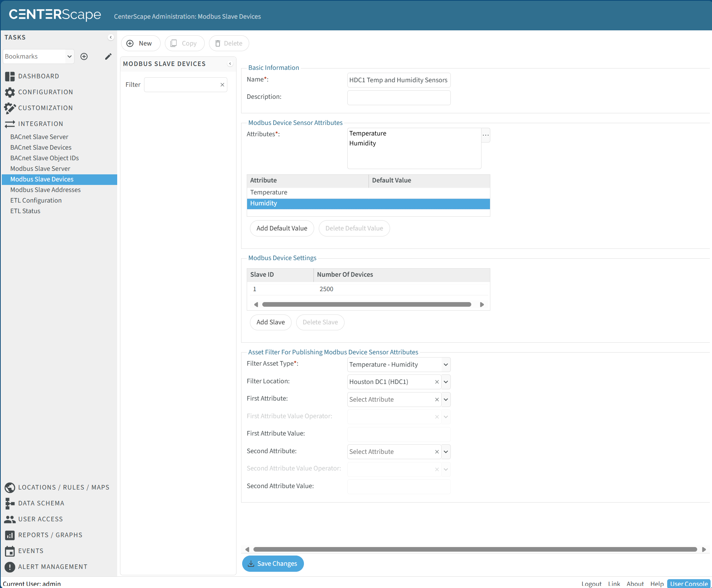Viewport: 712px width, 588px height.
Task: Open the Dashboard section icon
Action: point(10,76)
